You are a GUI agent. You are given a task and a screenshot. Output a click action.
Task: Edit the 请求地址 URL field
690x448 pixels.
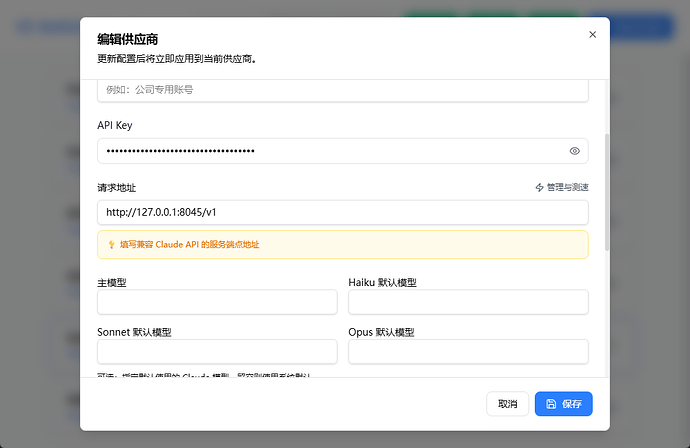(342, 213)
